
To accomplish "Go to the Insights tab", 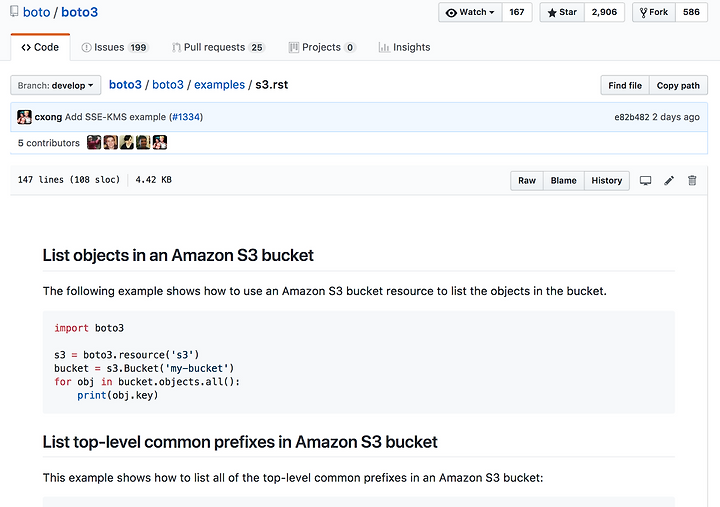I will (405, 47).
